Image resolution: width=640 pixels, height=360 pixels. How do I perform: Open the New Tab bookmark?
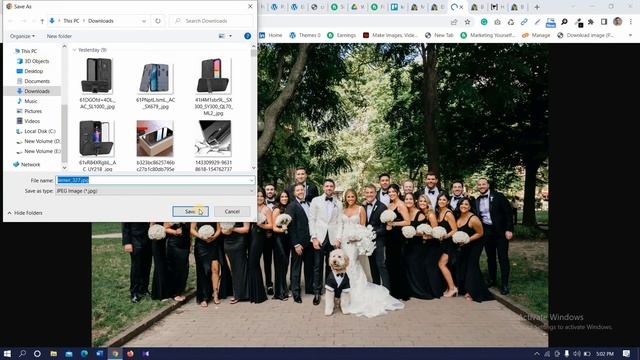[439, 36]
